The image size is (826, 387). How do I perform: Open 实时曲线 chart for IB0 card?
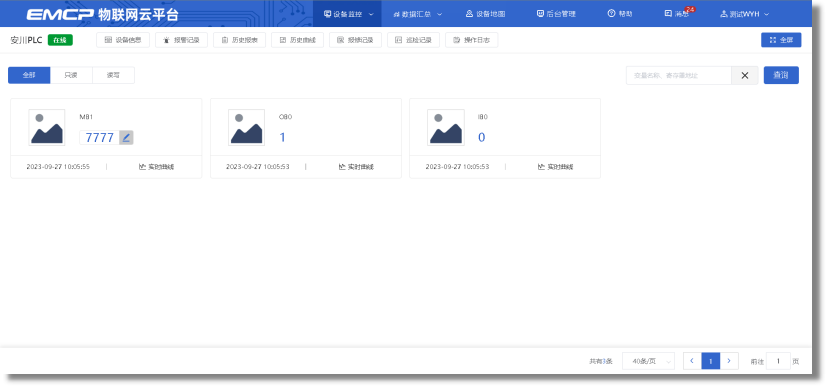click(x=555, y=167)
